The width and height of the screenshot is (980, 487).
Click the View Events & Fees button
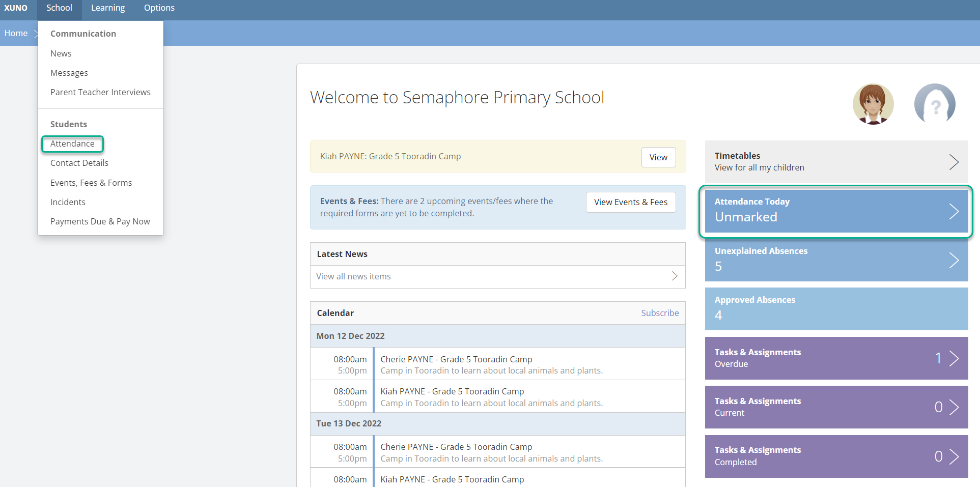click(x=630, y=202)
